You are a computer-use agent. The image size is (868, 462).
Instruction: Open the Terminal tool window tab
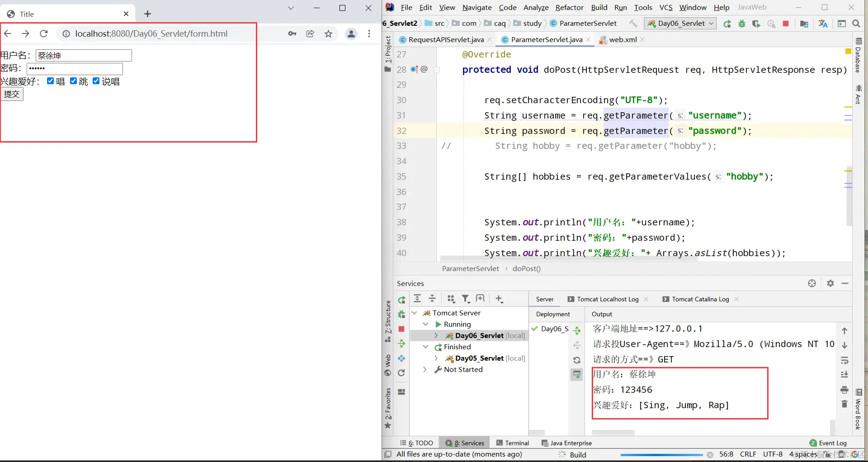click(x=513, y=443)
